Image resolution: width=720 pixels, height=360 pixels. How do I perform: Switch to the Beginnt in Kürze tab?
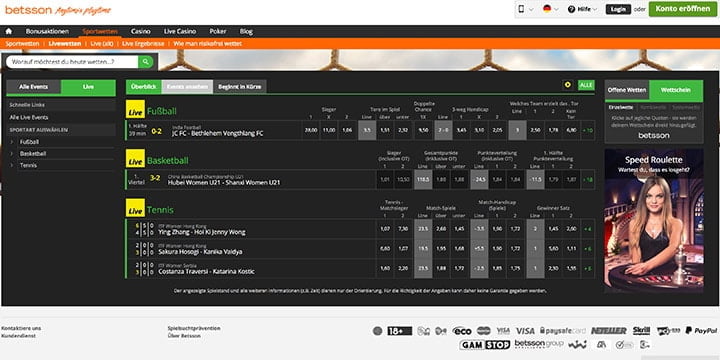coord(240,86)
